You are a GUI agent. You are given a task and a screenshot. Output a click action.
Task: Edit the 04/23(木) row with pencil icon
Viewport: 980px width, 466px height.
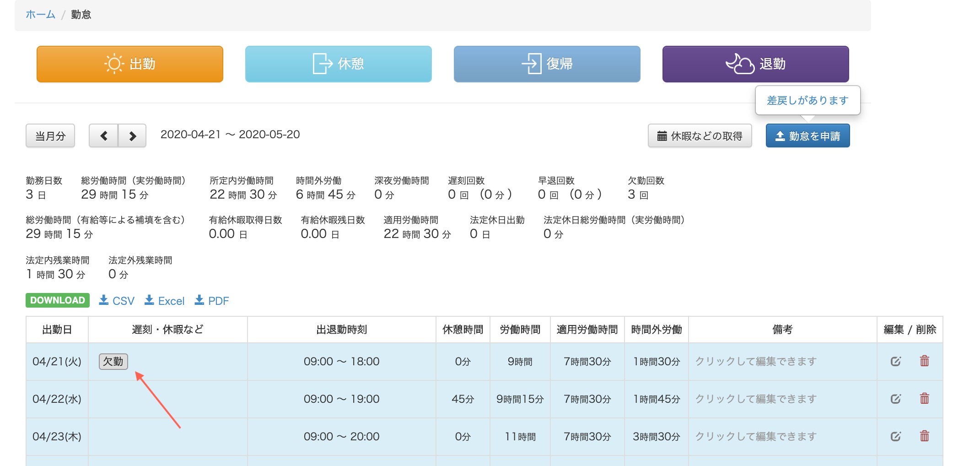896,437
